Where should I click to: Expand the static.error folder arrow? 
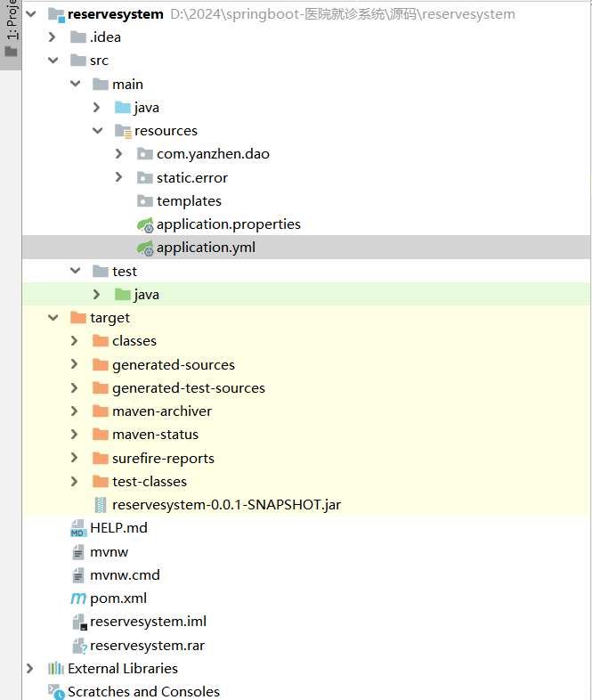[x=120, y=177]
